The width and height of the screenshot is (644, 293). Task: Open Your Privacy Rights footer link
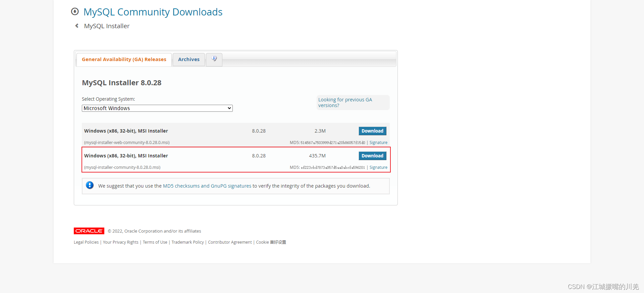pos(121,242)
